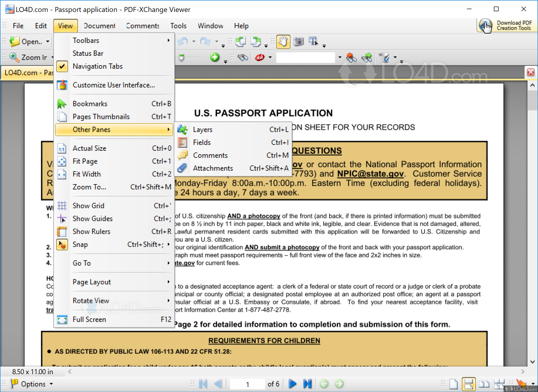Open the Open button dropdown arrow
Viewport: 538px width, 392px height.
coord(48,41)
